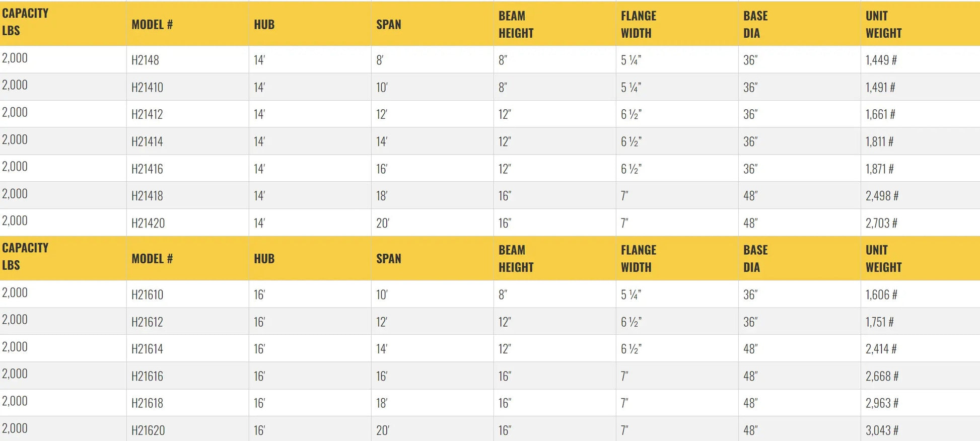980x441 pixels.
Task: Select the H21610 model cell
Action: click(147, 295)
